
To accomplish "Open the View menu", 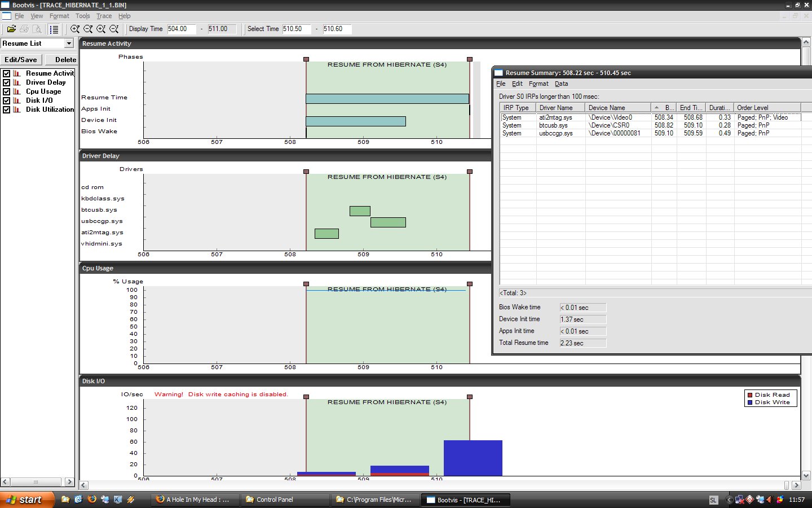I will (37, 16).
